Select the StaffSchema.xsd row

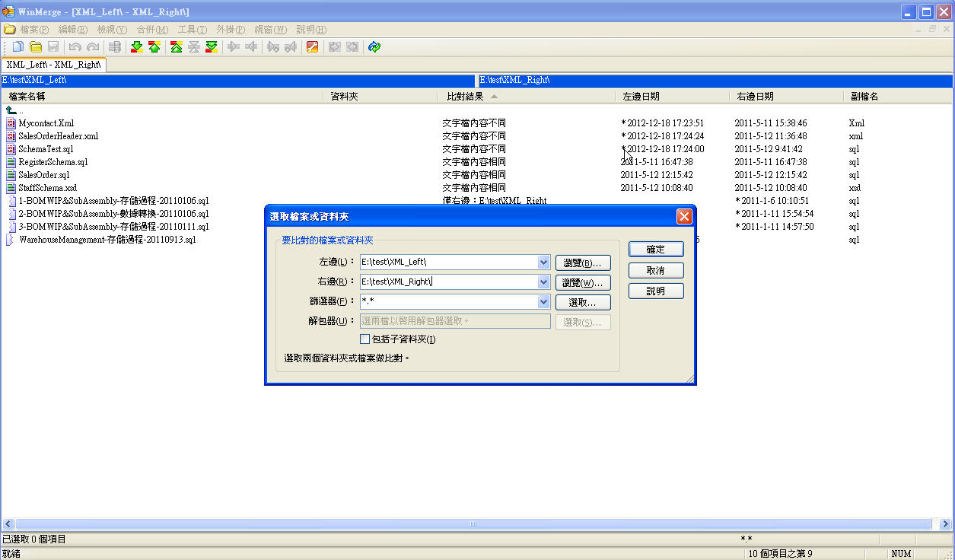[477, 188]
